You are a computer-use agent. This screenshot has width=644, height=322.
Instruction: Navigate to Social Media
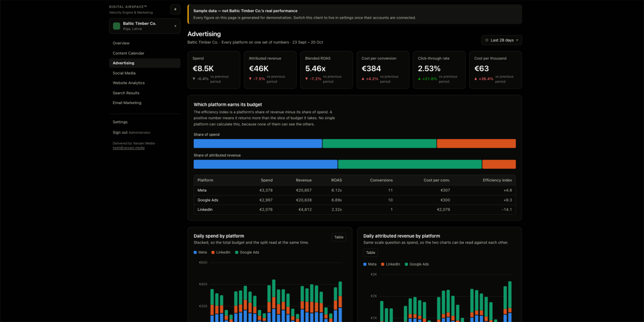124,73
